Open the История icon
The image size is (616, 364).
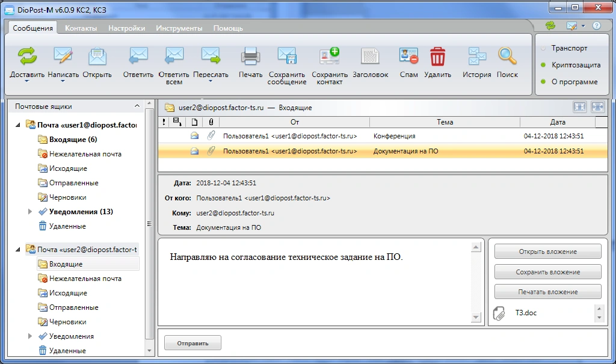[x=476, y=56]
